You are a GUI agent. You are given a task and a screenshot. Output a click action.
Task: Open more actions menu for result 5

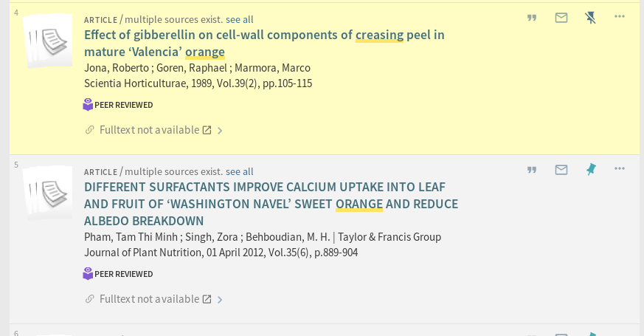[x=620, y=169]
